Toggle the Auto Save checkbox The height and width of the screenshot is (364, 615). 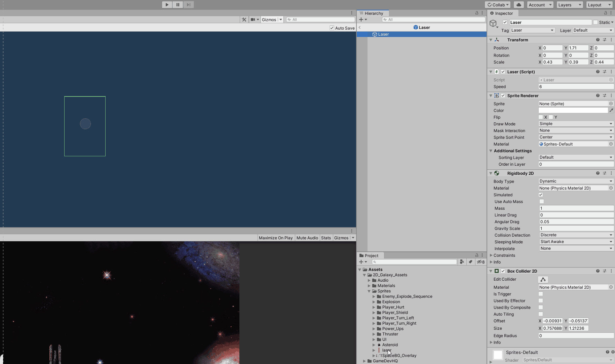332,28
